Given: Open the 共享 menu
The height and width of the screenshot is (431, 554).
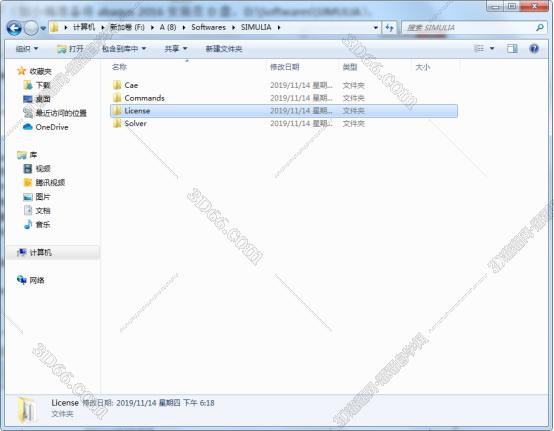Looking at the screenshot, I should pos(176,48).
